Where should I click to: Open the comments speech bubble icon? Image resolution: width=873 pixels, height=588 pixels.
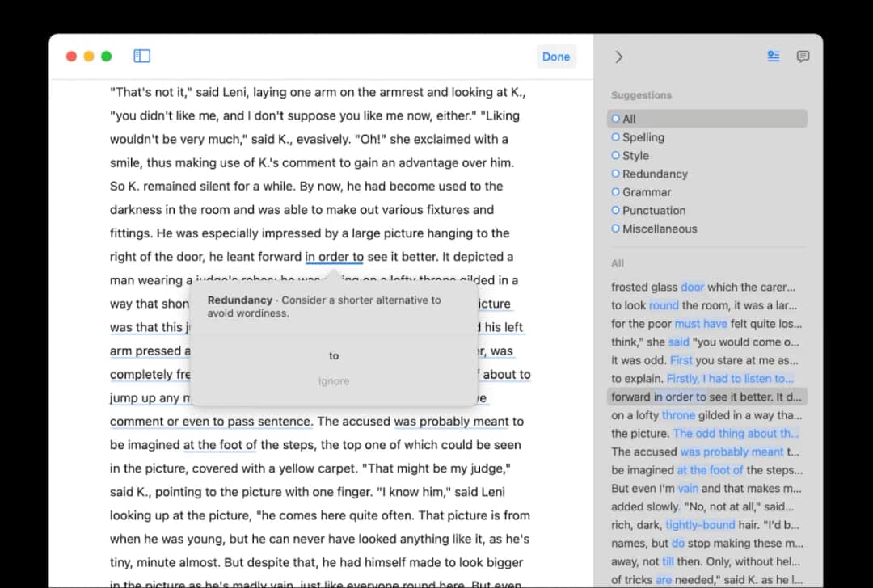[x=803, y=57]
